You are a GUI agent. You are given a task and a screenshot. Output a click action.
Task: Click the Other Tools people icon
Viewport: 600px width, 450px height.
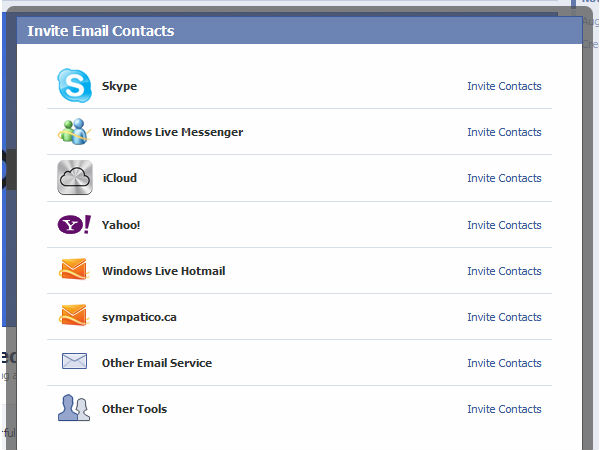74,409
